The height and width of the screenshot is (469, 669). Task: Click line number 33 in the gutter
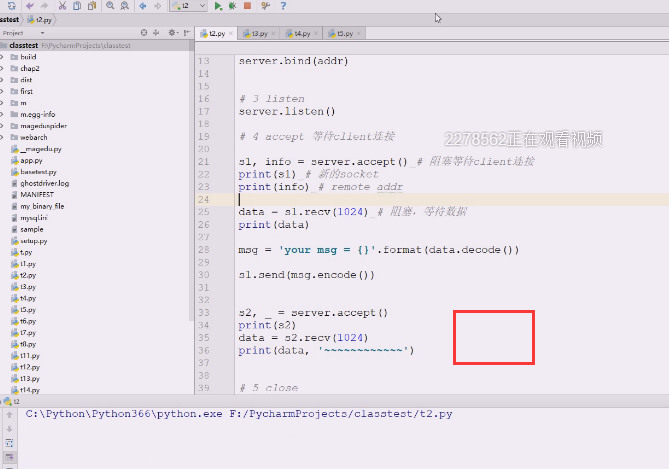pyautogui.click(x=204, y=313)
